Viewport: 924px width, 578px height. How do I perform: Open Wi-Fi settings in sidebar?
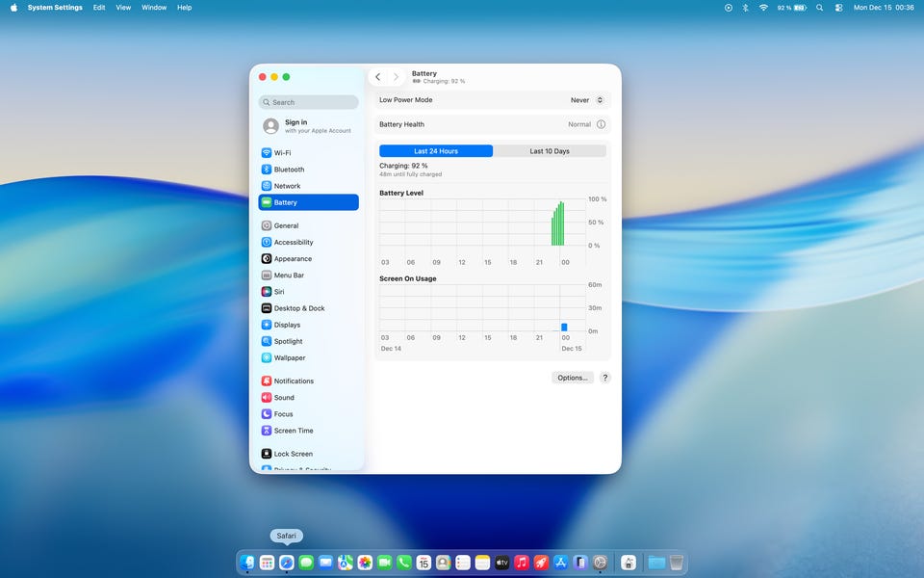(282, 153)
